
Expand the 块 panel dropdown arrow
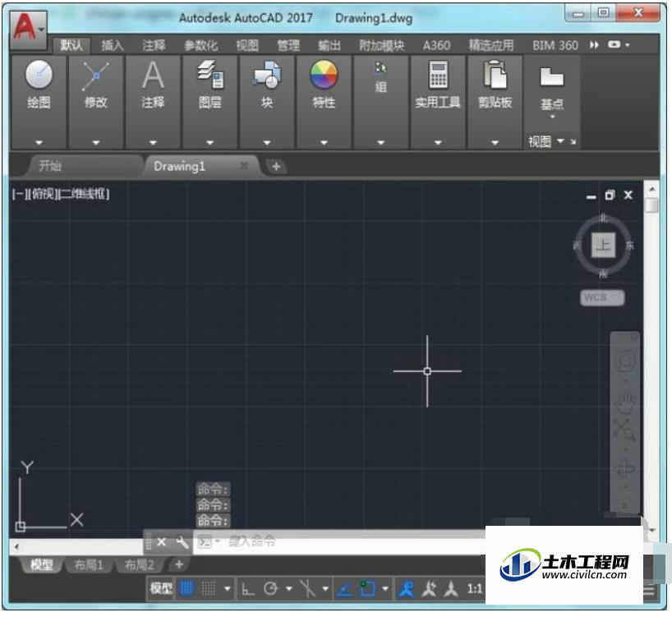click(267, 142)
